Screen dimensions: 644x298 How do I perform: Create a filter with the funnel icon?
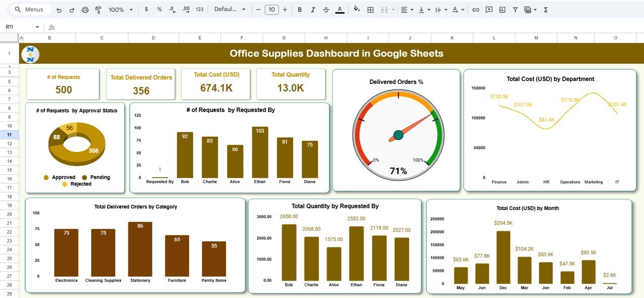point(515,10)
